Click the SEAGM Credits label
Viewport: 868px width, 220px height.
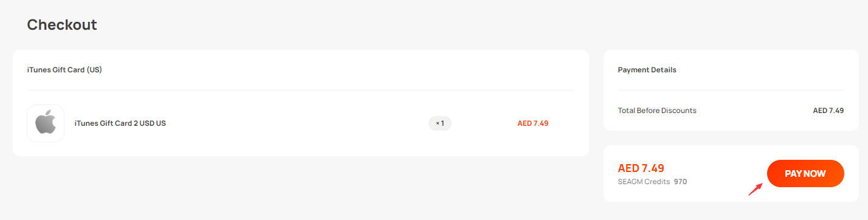point(644,182)
